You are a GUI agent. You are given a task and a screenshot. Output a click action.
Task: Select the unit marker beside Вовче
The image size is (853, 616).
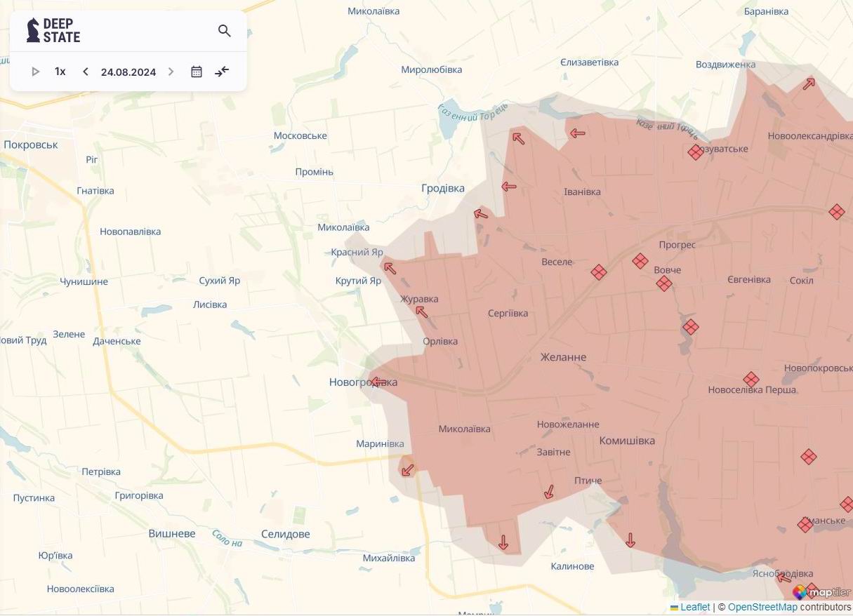click(x=664, y=283)
